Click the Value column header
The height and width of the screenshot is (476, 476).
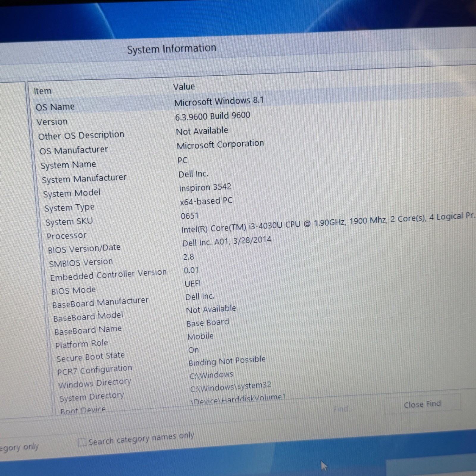point(184,87)
